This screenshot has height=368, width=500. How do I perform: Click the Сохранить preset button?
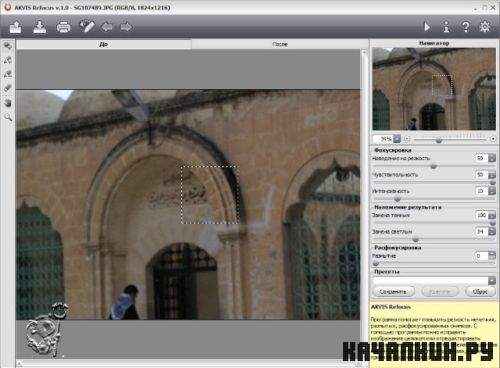(393, 291)
